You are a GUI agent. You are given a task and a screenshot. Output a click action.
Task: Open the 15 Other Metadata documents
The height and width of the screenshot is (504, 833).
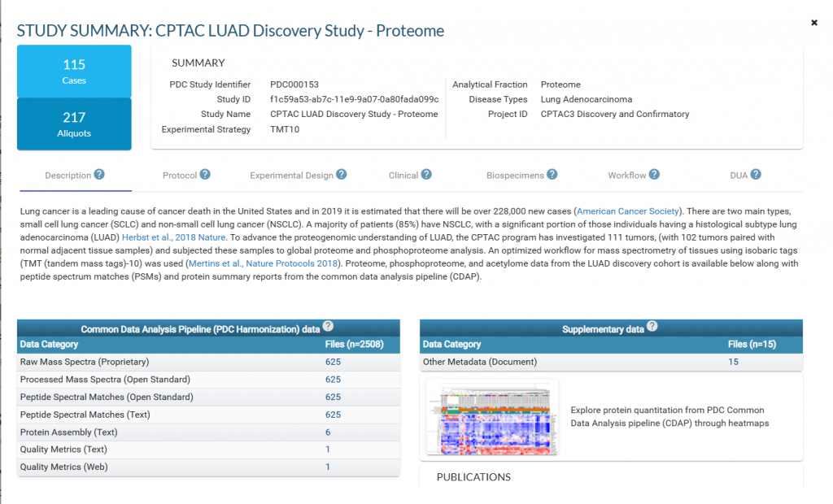(x=733, y=362)
